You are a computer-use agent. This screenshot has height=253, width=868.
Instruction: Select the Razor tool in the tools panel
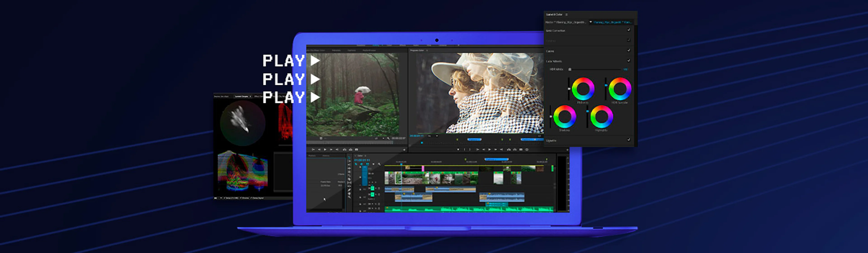coord(349,179)
